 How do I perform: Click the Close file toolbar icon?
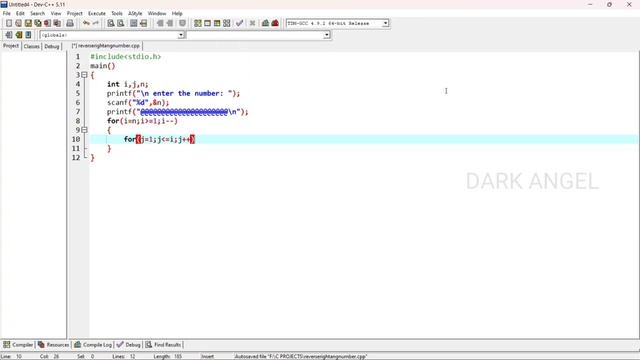click(x=48, y=23)
